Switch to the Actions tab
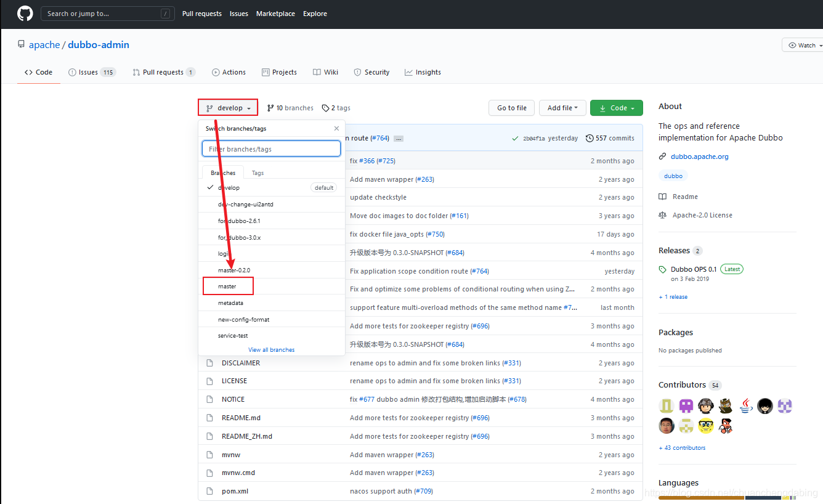The width and height of the screenshot is (823, 504). (229, 72)
